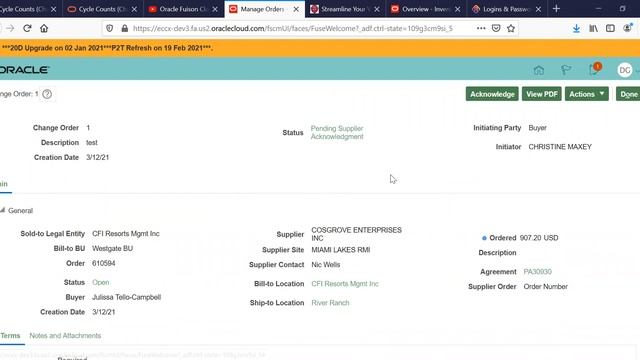Open agreement PA30930 link
Screen dimensions: 640x360
coord(538,271)
